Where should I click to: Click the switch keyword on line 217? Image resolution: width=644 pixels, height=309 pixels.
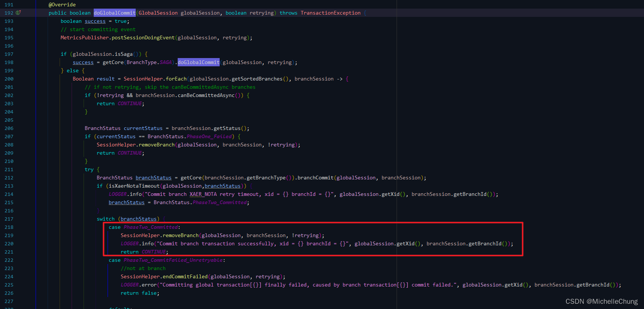tap(106, 219)
